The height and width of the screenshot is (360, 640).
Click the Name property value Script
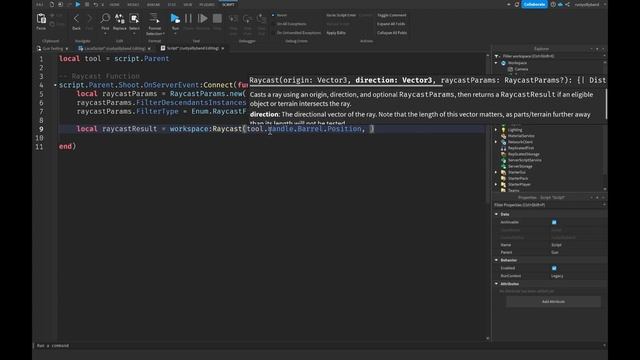(556, 245)
